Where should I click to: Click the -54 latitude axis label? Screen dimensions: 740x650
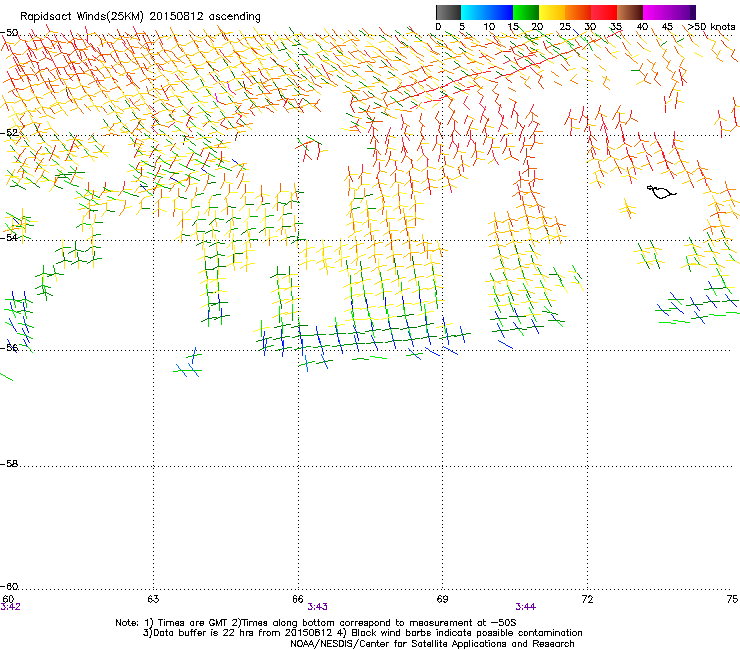point(9,237)
